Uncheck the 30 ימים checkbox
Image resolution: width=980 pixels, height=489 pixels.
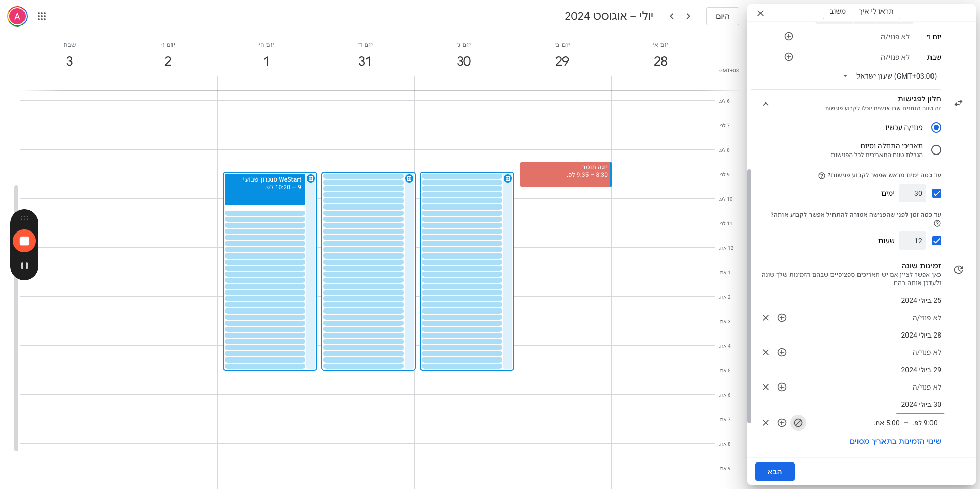point(936,193)
